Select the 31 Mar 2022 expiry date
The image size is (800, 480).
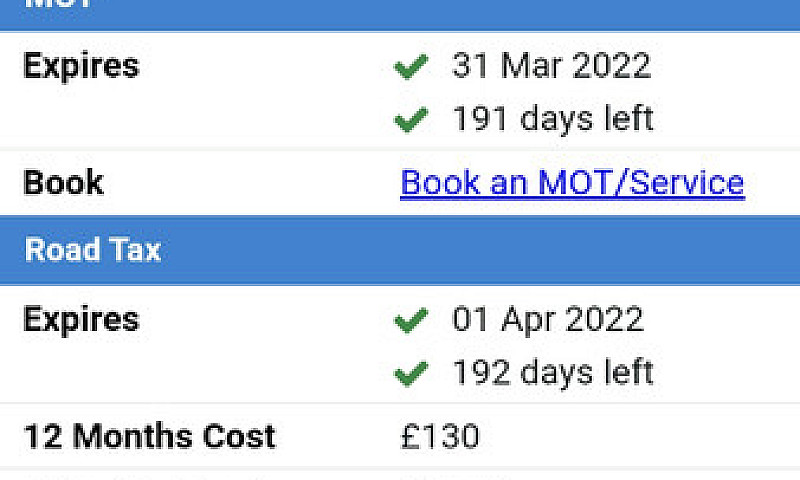(551, 66)
